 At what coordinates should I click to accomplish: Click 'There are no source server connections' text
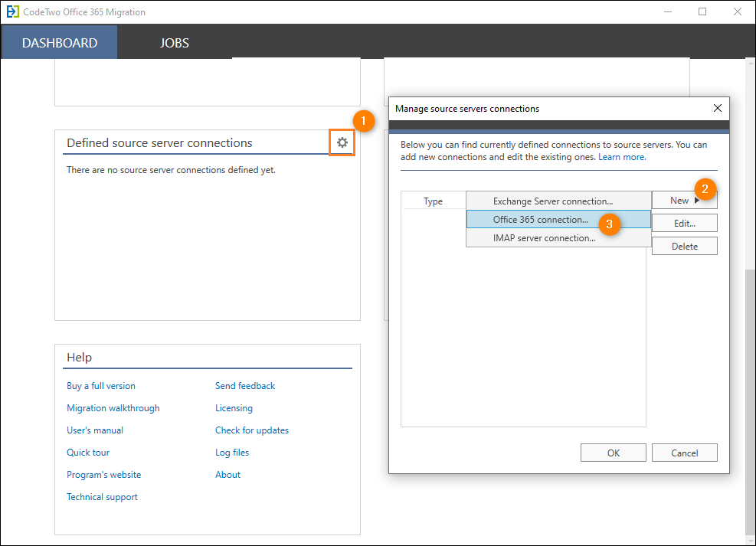coord(171,170)
